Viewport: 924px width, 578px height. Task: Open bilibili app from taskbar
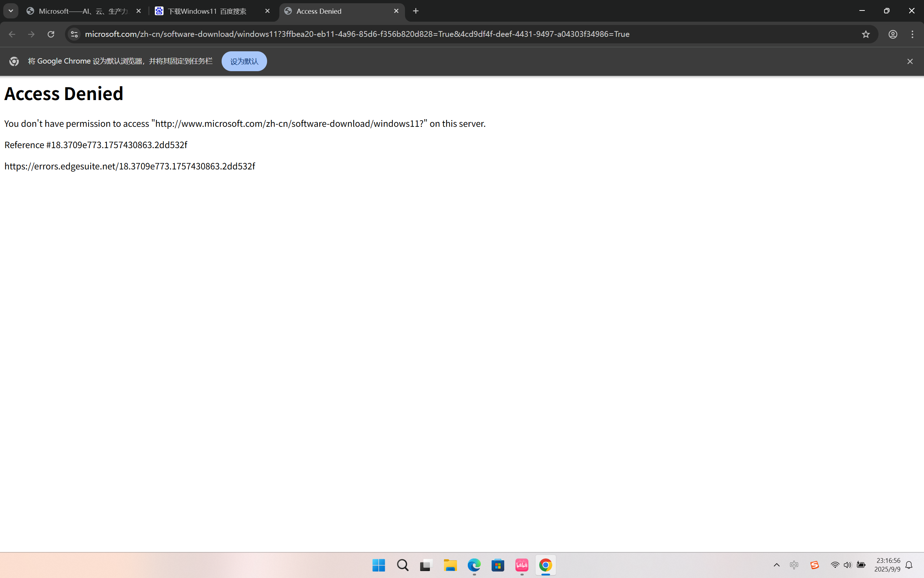coord(522,565)
